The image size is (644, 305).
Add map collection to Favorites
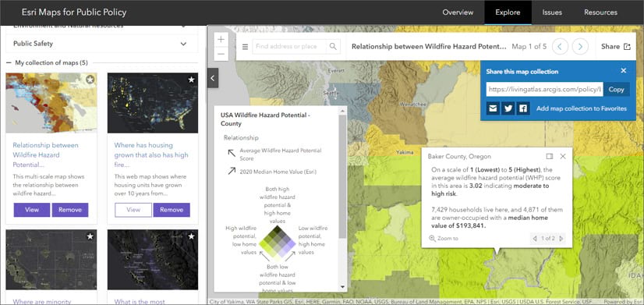(582, 108)
